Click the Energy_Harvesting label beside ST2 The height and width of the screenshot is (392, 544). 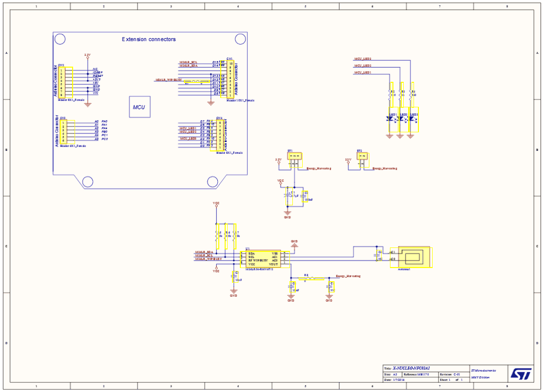click(385, 169)
